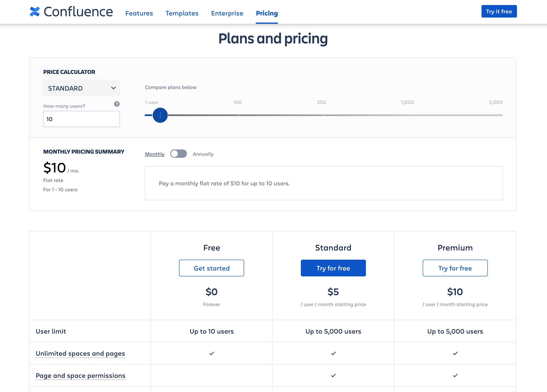
Task: Click the Confluence wordmark text
Action: (78, 12)
